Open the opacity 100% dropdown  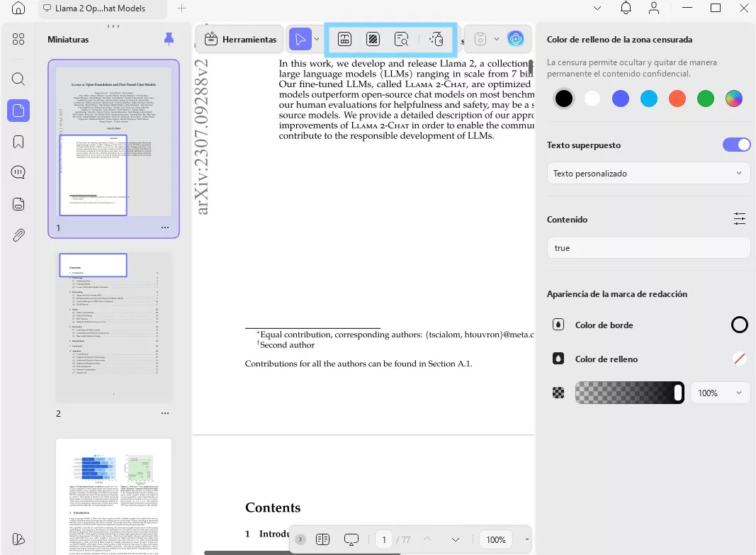tap(720, 393)
